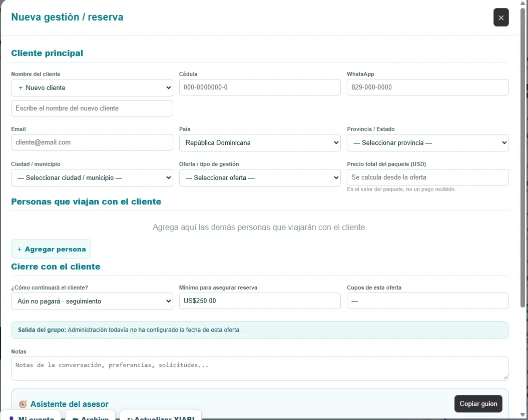Image resolution: width=528 pixels, height=420 pixels.
Task: Click the Cupos de esta oferta field
Action: tap(427, 301)
